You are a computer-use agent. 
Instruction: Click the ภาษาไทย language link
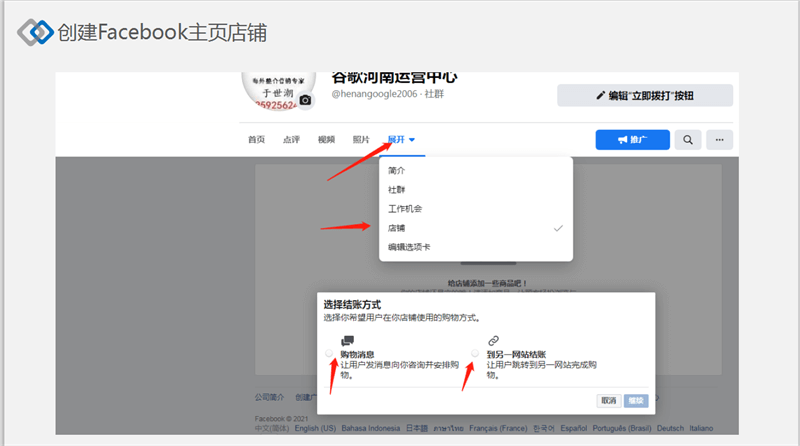(448, 428)
